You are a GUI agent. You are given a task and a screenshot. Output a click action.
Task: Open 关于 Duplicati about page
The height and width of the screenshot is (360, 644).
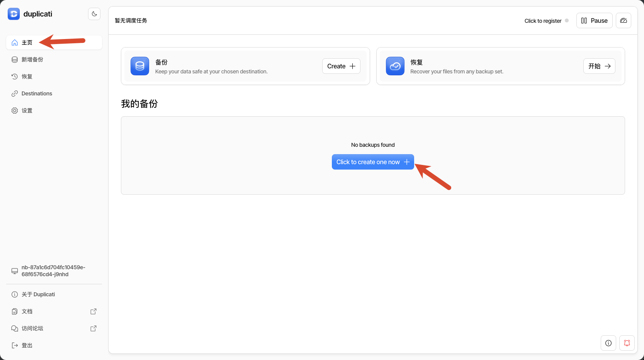[x=54, y=294]
